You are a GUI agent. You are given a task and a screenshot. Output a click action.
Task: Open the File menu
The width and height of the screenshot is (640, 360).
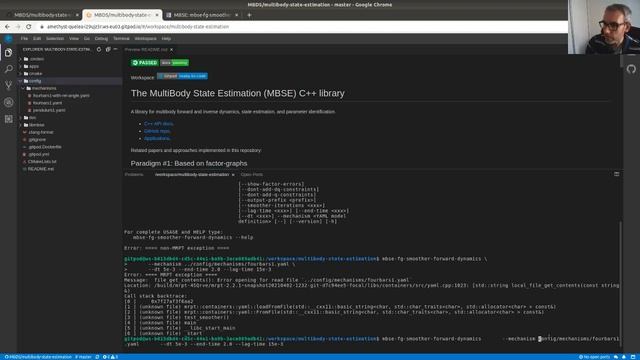[x=24, y=39]
